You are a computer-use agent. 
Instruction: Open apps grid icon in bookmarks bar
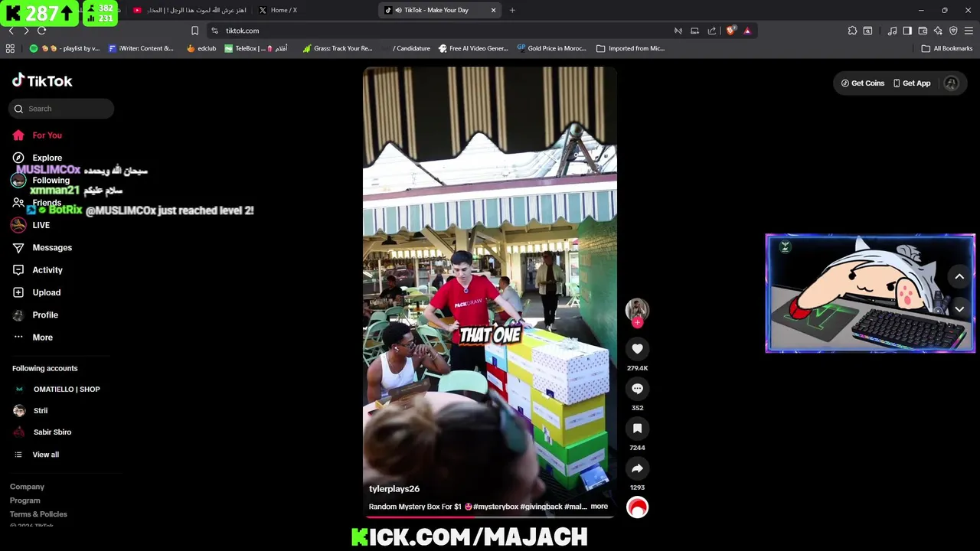(x=10, y=48)
